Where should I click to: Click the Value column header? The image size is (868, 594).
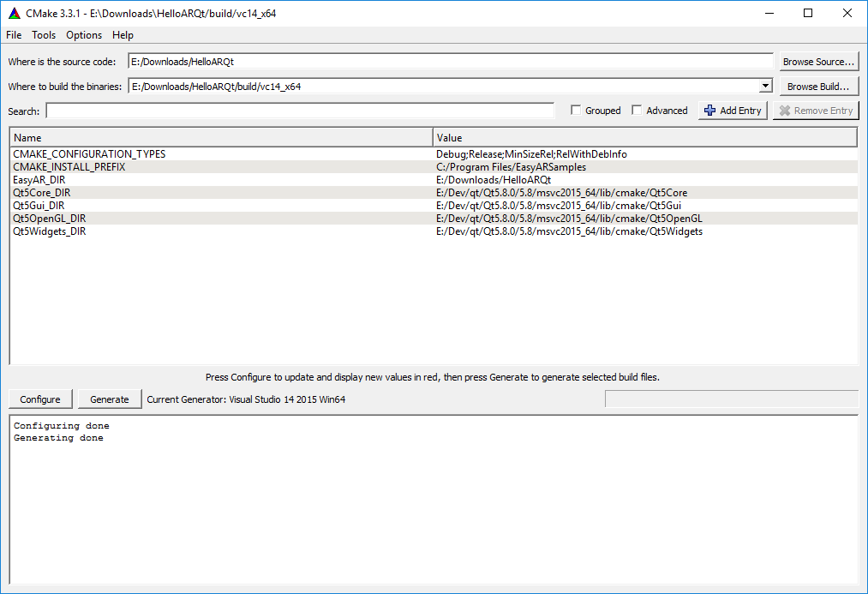coord(644,137)
